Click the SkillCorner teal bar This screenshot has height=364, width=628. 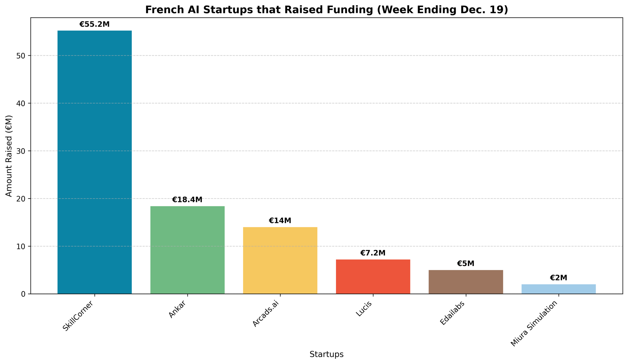[95, 162]
